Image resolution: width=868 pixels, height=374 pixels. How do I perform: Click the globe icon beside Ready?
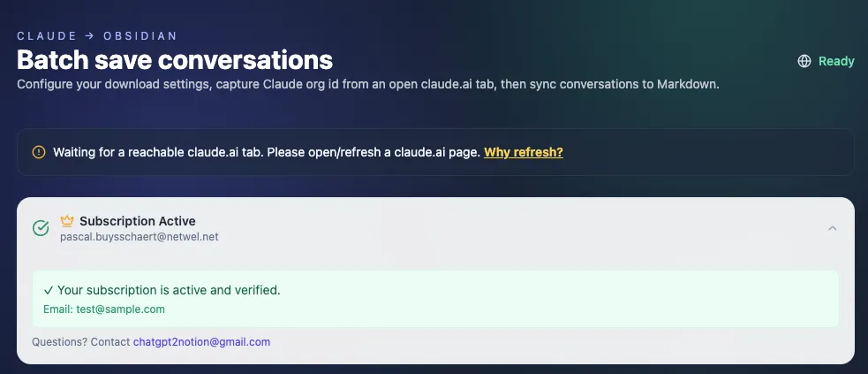804,61
